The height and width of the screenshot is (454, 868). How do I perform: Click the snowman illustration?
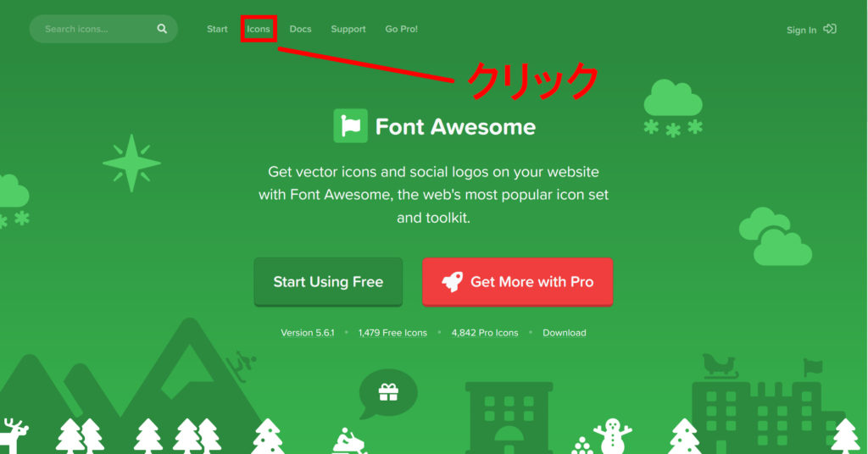tap(613, 435)
